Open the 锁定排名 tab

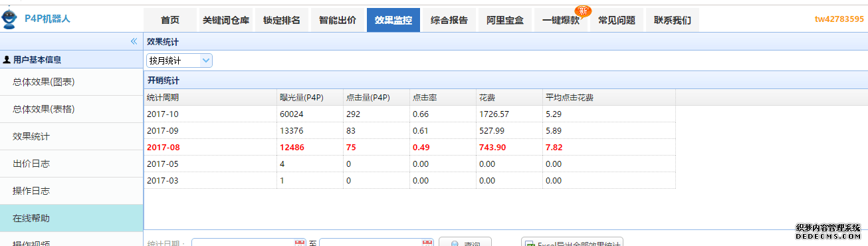pyautogui.click(x=282, y=20)
